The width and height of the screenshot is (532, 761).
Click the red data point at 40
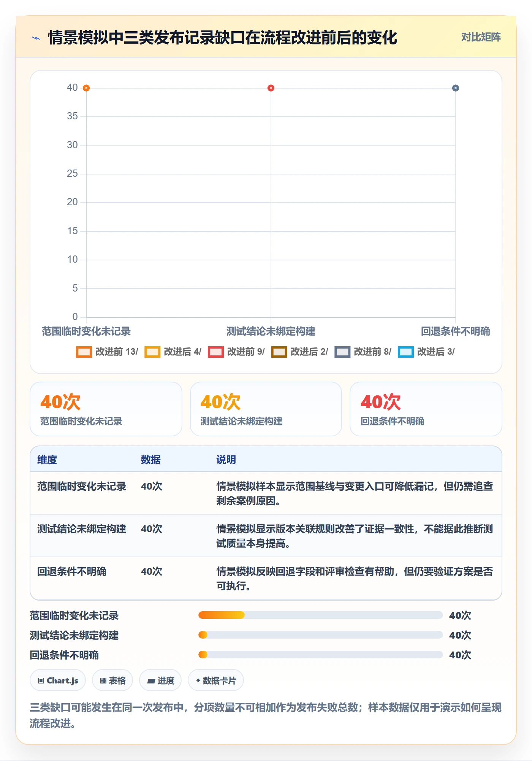point(271,88)
